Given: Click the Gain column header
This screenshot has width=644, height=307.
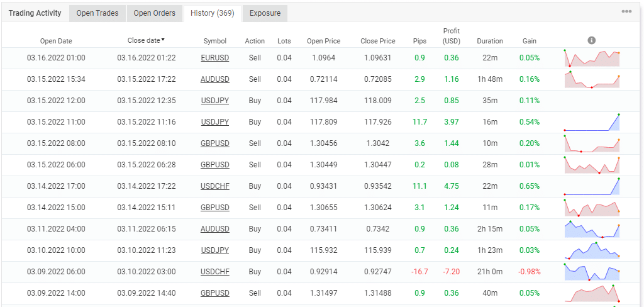Looking at the screenshot, I should click(530, 41).
